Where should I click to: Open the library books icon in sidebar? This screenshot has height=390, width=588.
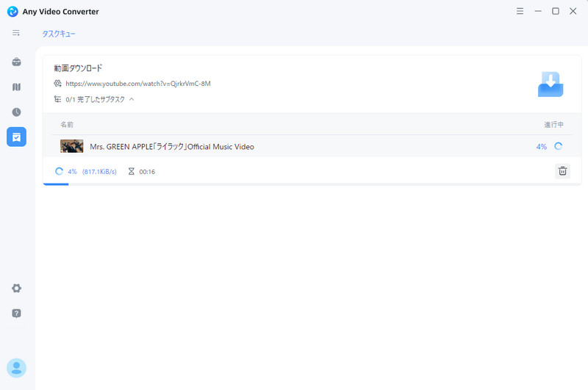pyautogui.click(x=16, y=87)
